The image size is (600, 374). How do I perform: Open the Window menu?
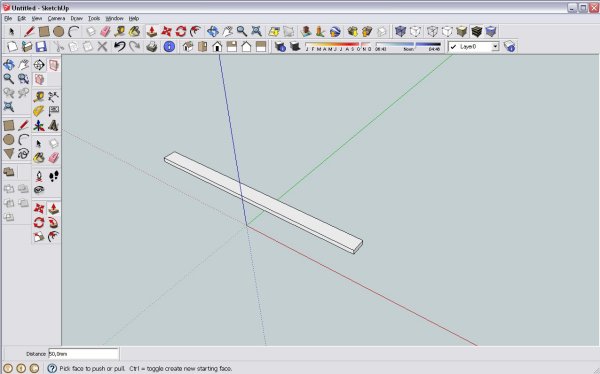114,18
